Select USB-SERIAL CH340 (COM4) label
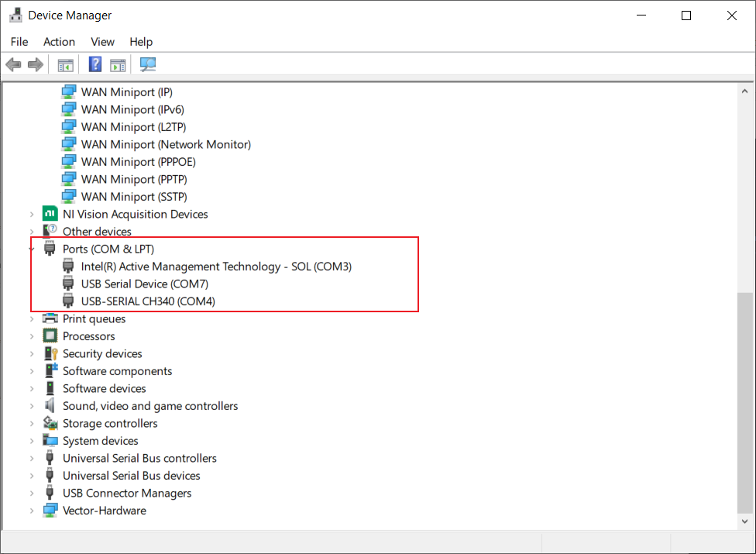Image resolution: width=756 pixels, height=554 pixels. (x=148, y=301)
